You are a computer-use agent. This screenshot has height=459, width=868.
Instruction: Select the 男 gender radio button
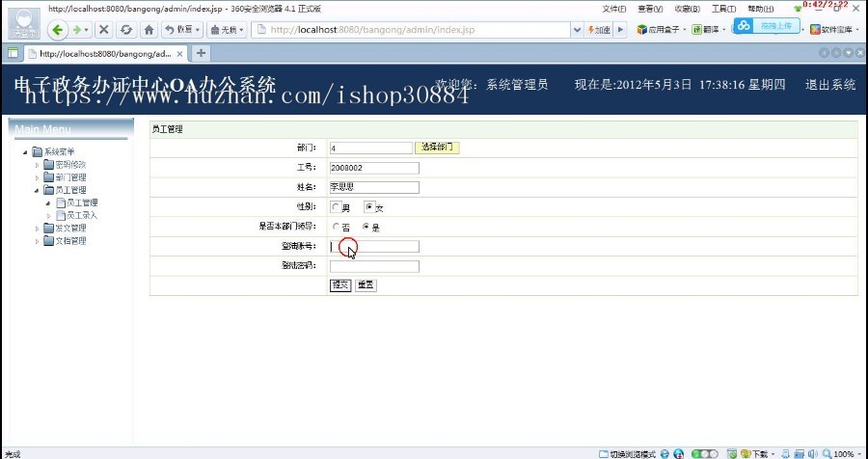click(x=336, y=207)
